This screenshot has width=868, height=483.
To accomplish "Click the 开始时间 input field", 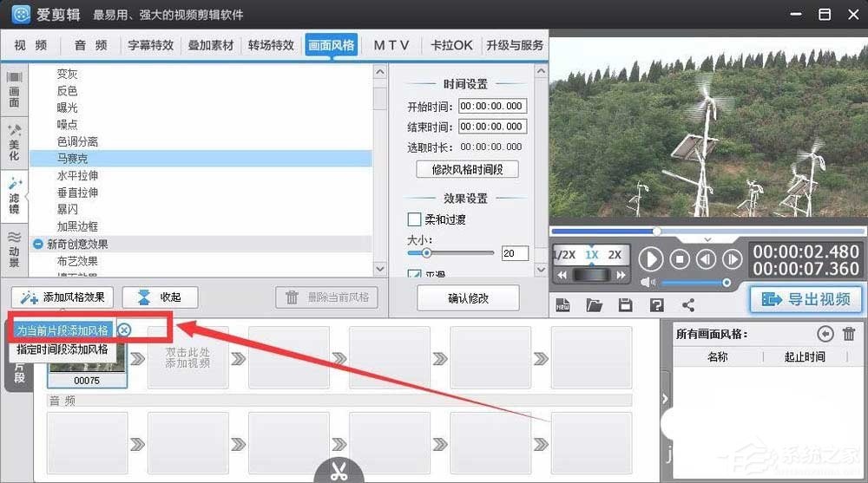I will click(492, 107).
